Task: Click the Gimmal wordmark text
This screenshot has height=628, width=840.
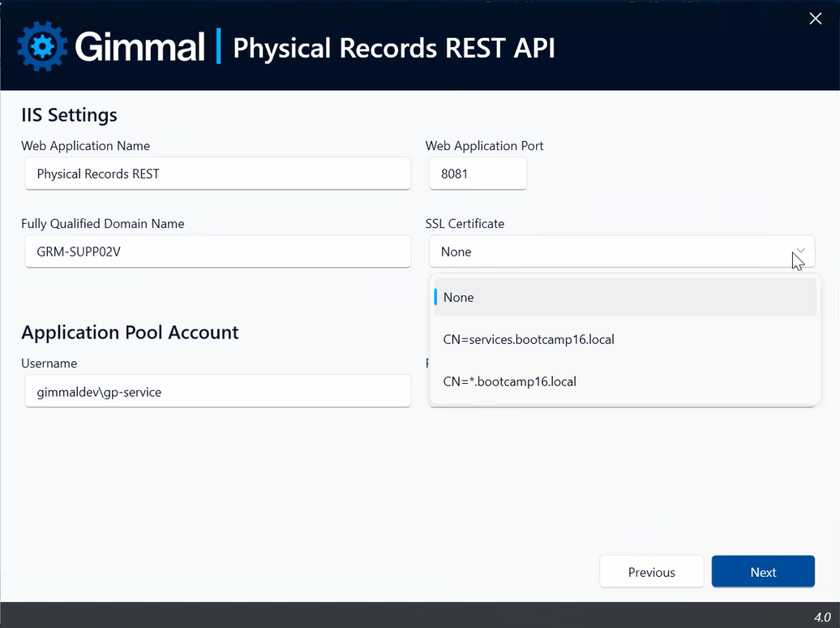Action: (139, 47)
